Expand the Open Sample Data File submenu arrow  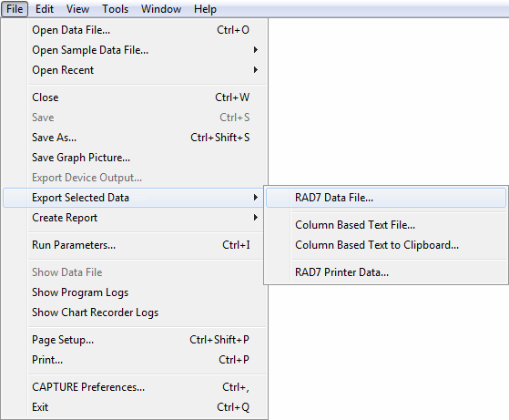point(256,50)
